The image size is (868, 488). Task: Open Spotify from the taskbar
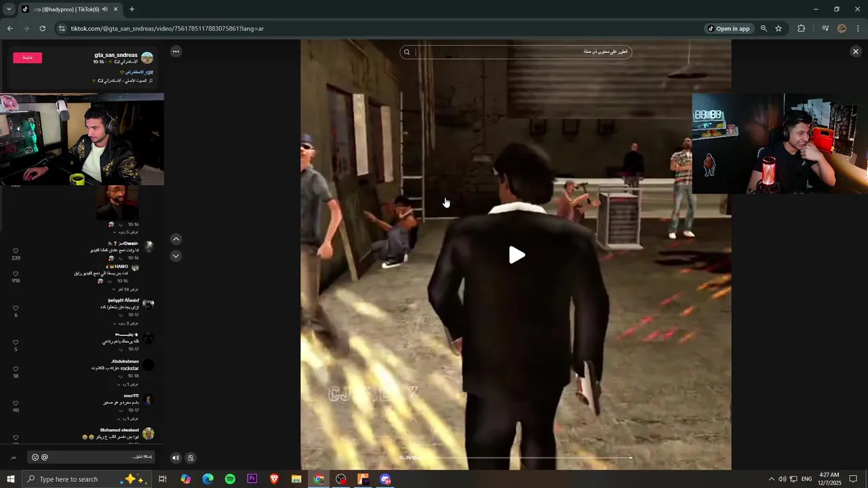[230, 479]
